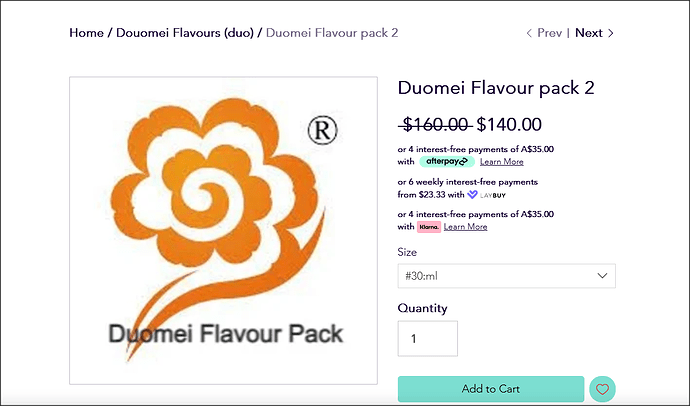Click Duomei Flavour pack 2 breadcrumb text

[x=332, y=33]
